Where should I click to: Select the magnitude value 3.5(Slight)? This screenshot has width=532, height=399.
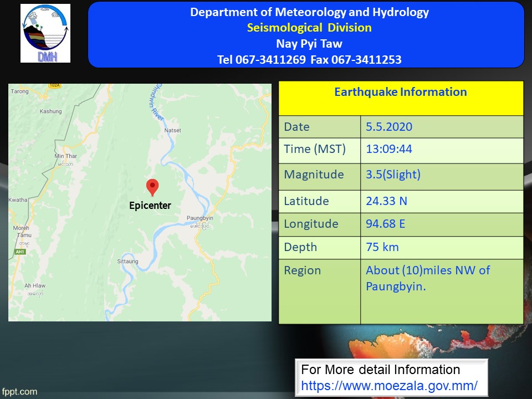393,175
